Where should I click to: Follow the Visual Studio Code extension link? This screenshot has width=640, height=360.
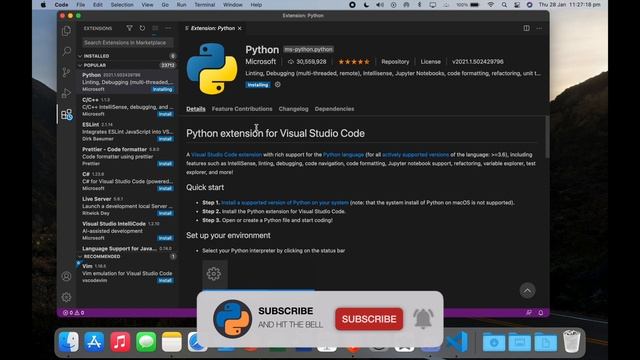pos(227,155)
